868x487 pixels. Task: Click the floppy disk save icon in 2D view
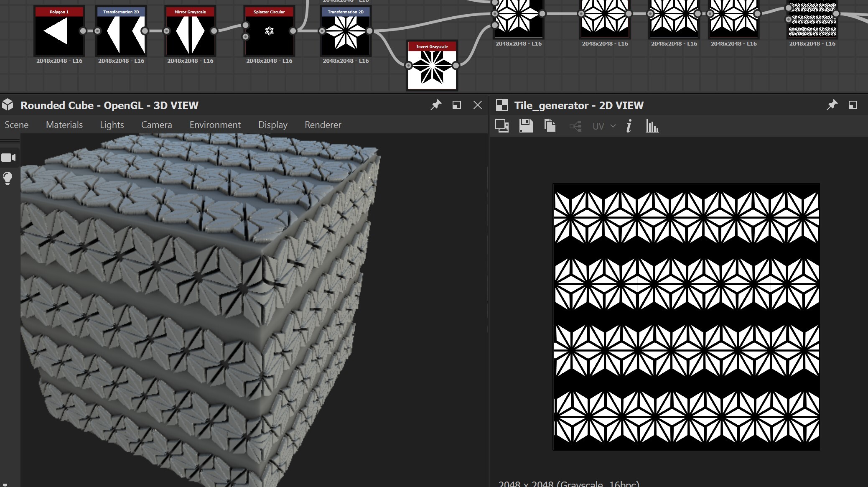pyautogui.click(x=526, y=126)
